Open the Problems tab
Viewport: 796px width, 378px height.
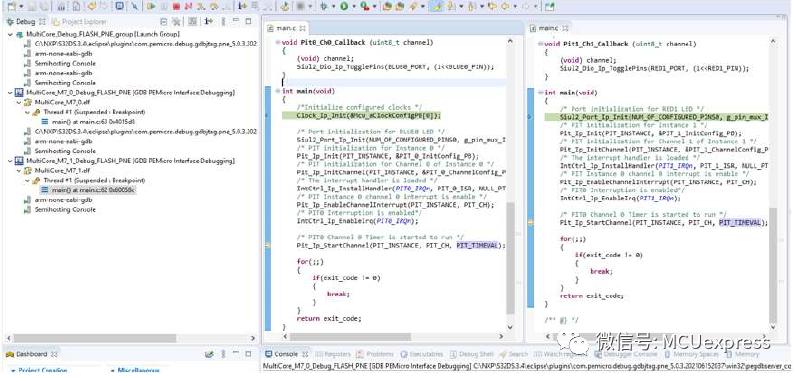(374, 354)
